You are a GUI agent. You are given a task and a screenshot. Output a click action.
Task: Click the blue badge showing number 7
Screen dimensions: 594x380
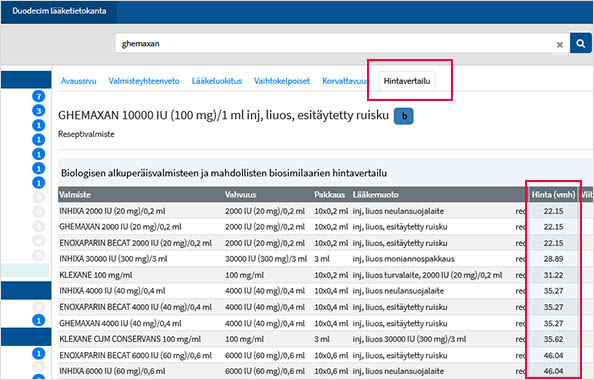[x=38, y=96]
